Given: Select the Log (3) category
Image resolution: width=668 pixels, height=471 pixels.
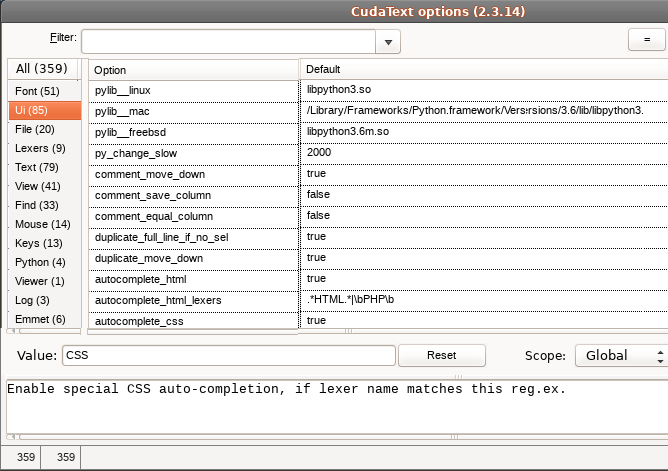Looking at the screenshot, I should click(44, 300).
